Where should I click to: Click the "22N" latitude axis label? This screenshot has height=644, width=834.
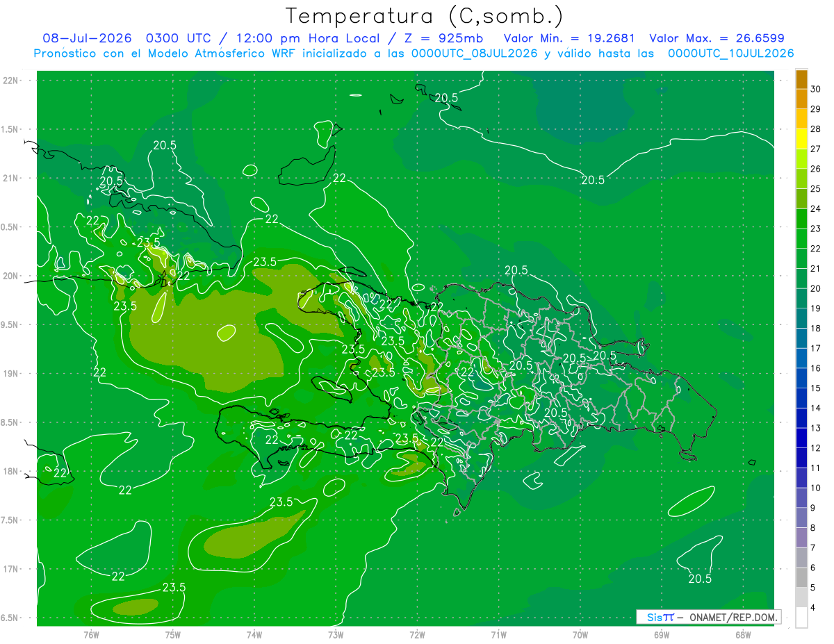point(11,81)
